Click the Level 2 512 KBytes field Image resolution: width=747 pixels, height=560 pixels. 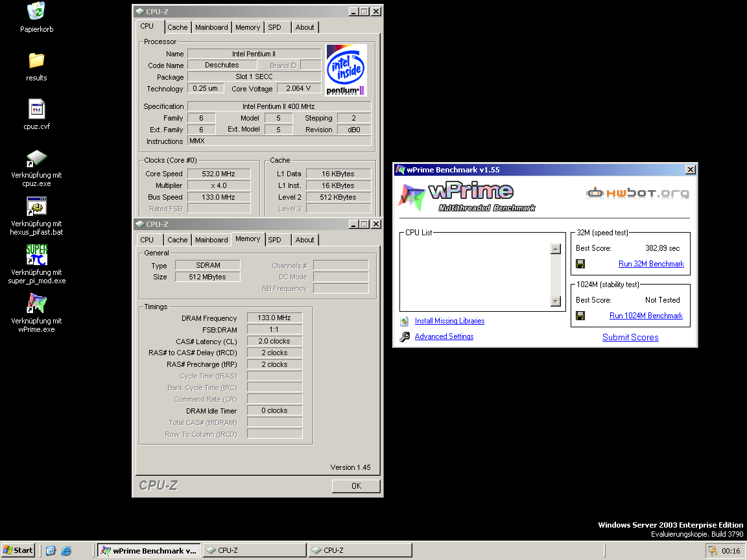coord(338,196)
